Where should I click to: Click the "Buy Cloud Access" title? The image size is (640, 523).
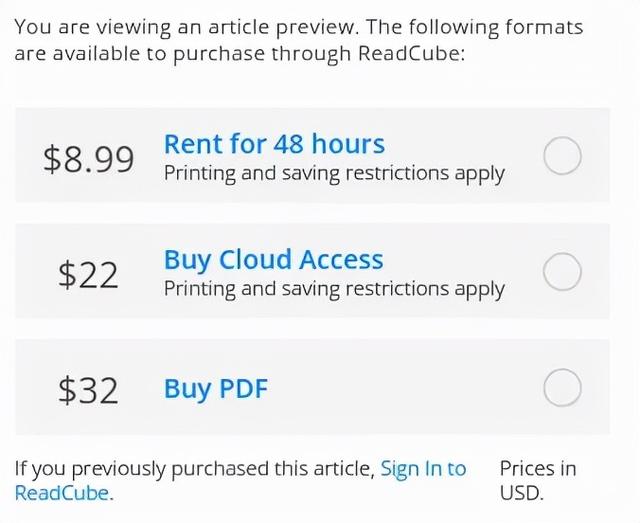point(273,260)
